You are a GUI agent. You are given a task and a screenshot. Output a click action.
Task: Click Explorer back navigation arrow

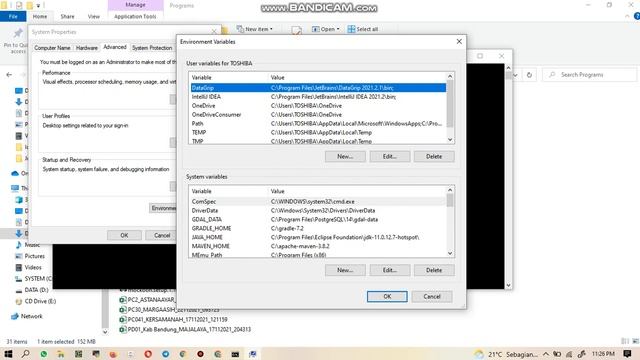click(x=9, y=75)
